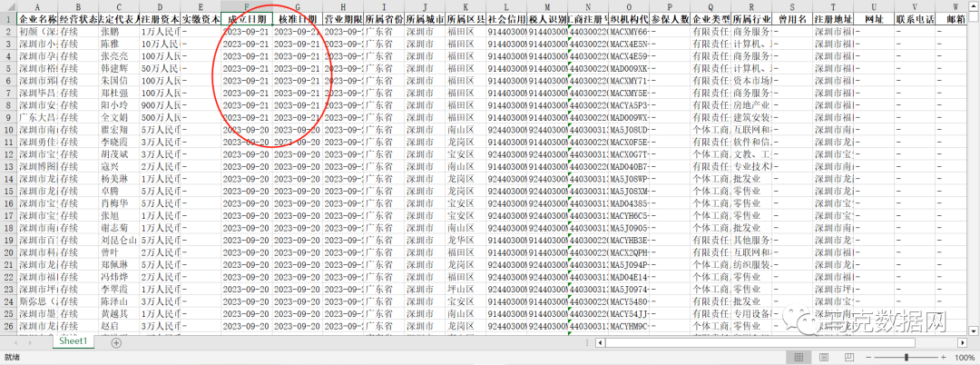Click cell 全文娟 in row 9

[119, 117]
